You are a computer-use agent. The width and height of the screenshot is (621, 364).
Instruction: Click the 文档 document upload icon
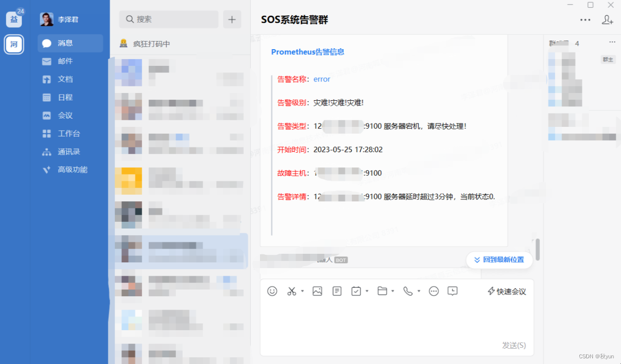(x=47, y=79)
